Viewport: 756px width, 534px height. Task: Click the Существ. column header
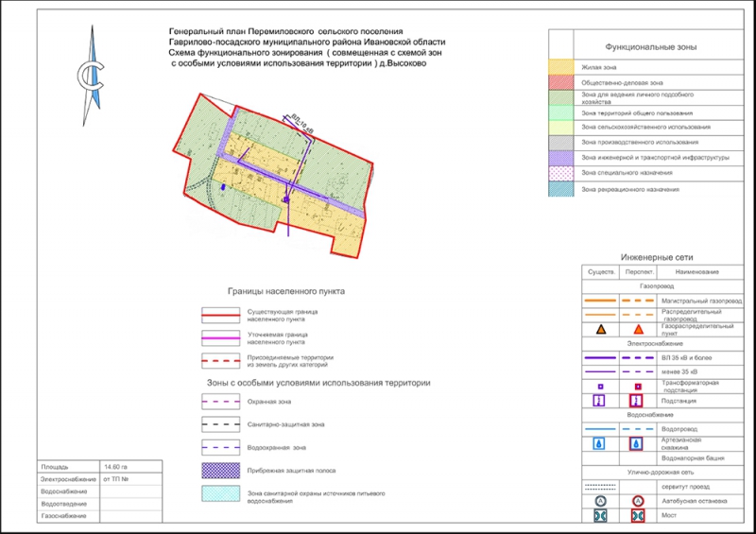(601, 272)
